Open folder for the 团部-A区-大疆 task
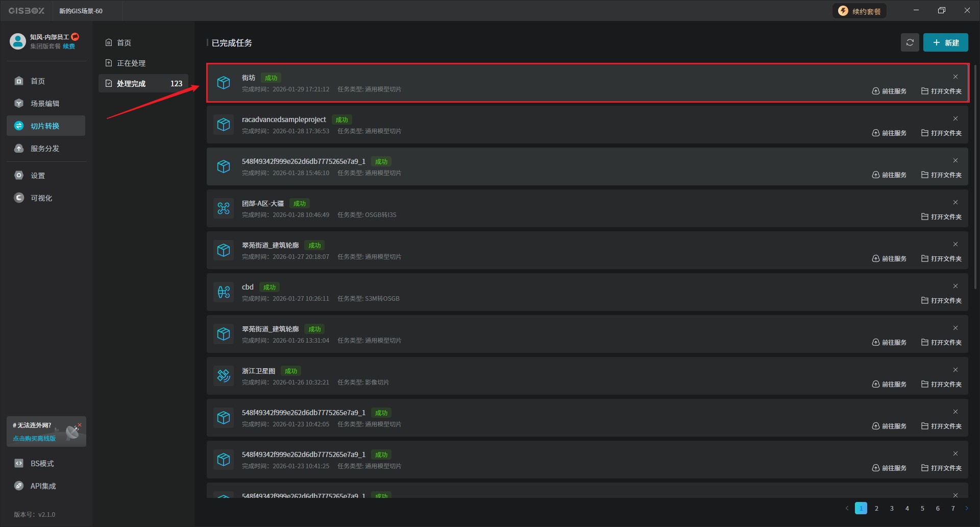The image size is (980, 527). tap(941, 217)
